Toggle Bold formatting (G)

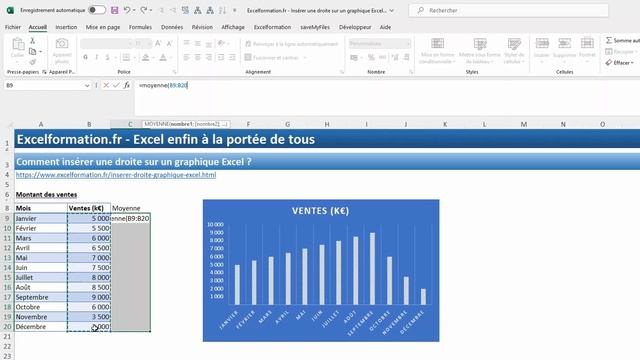point(85,58)
